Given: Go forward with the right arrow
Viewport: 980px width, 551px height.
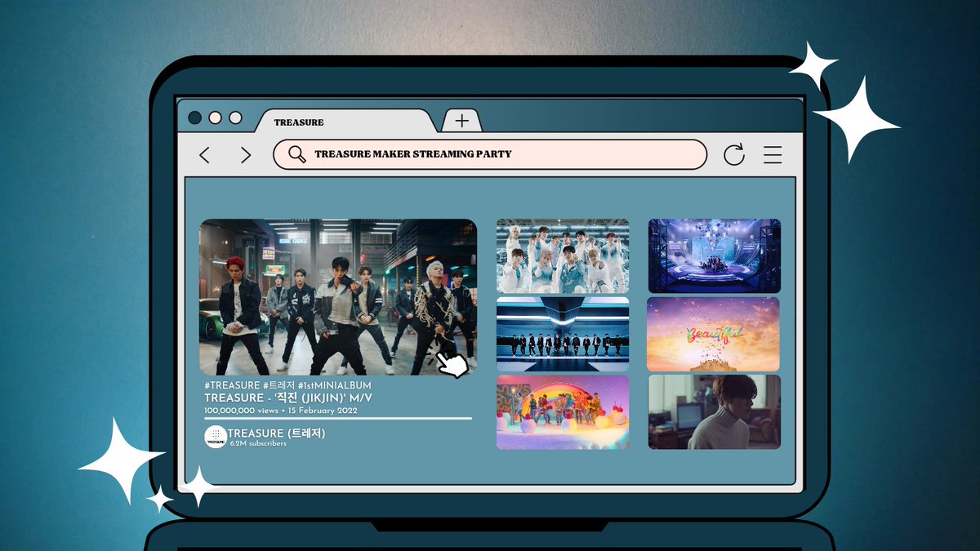Looking at the screenshot, I should click(246, 155).
